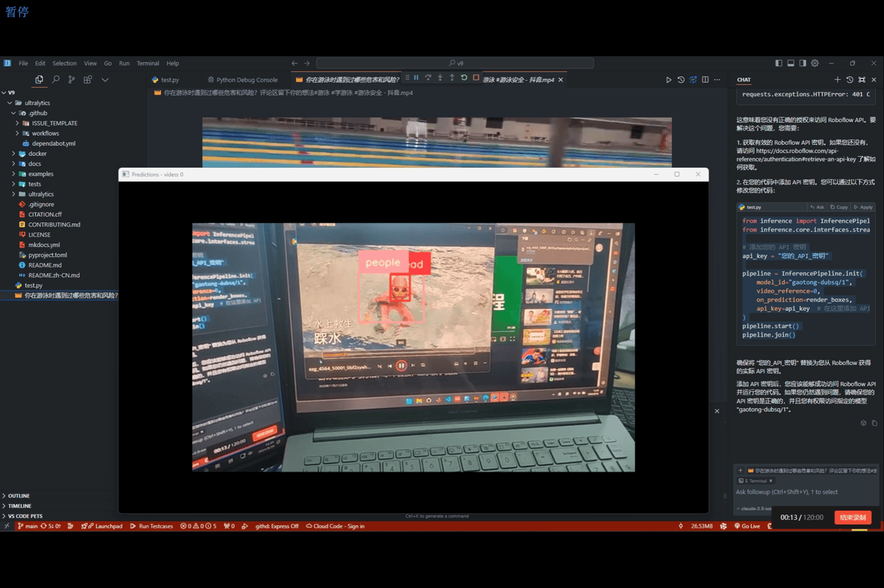Screen dimensions: 884x588
Task: Toggle the secondary side bar layout button
Action: click(803, 63)
